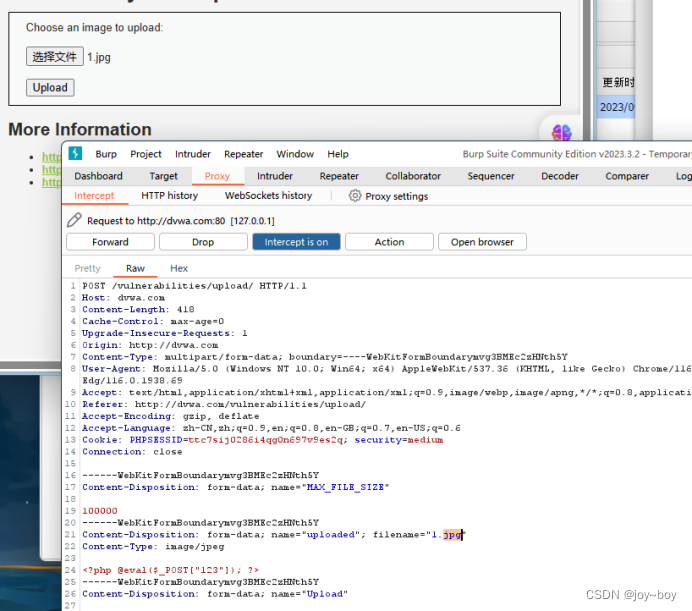Click the PHPSESSID cookie value
Image resolution: width=692 pixels, height=611 pixels.
point(266,440)
